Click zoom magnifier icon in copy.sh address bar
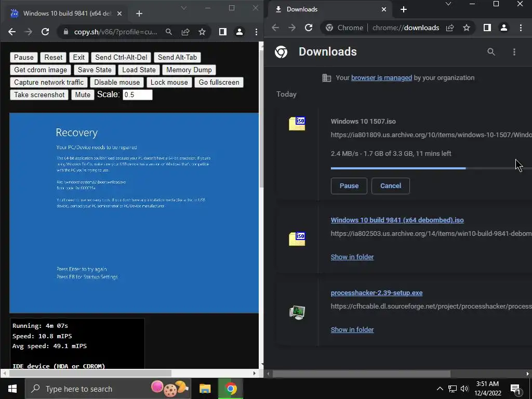 point(169,32)
